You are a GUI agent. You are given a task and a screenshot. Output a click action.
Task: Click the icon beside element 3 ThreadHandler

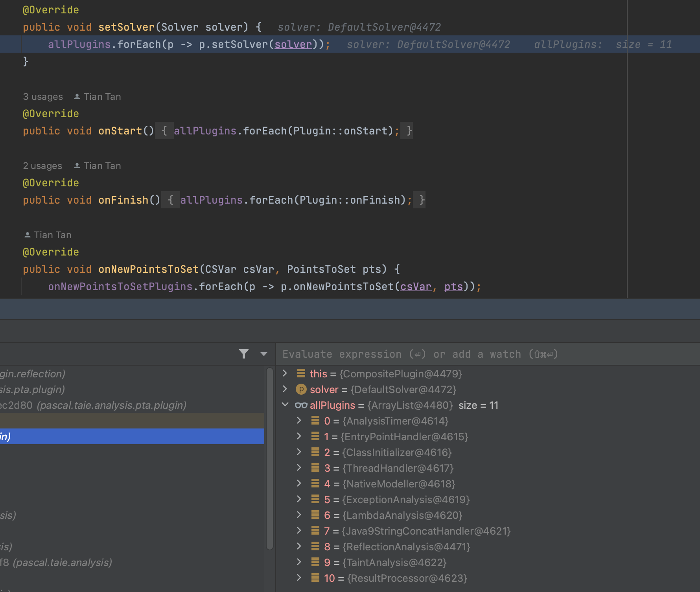tap(315, 468)
